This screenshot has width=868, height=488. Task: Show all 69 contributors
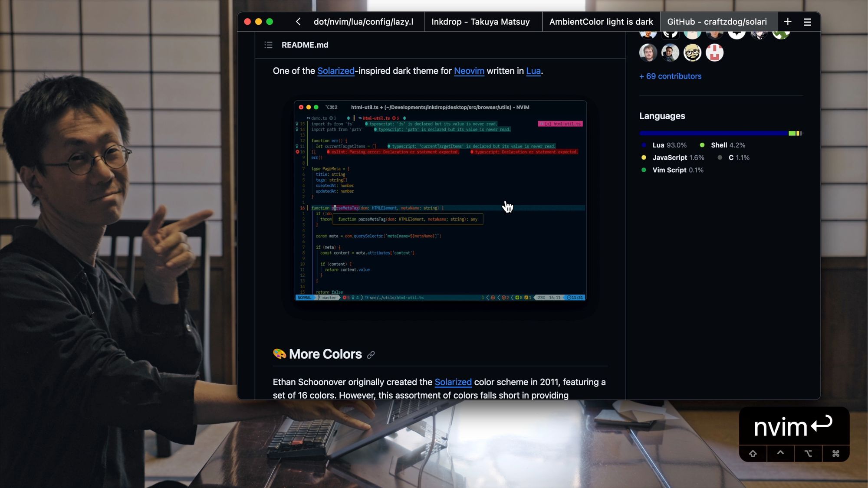[670, 76]
